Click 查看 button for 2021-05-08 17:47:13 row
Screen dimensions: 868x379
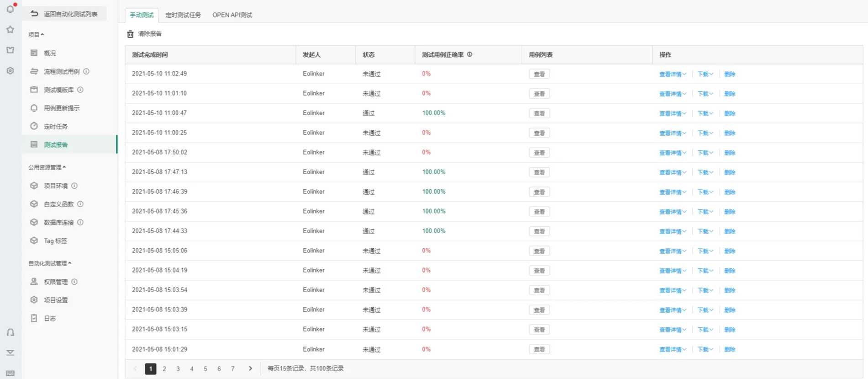pyautogui.click(x=539, y=172)
